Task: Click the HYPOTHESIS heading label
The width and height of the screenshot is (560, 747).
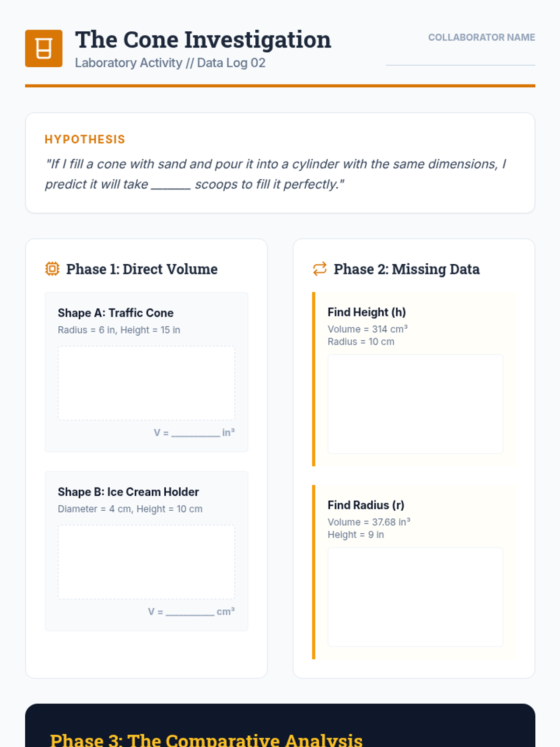Action: pyautogui.click(x=85, y=140)
